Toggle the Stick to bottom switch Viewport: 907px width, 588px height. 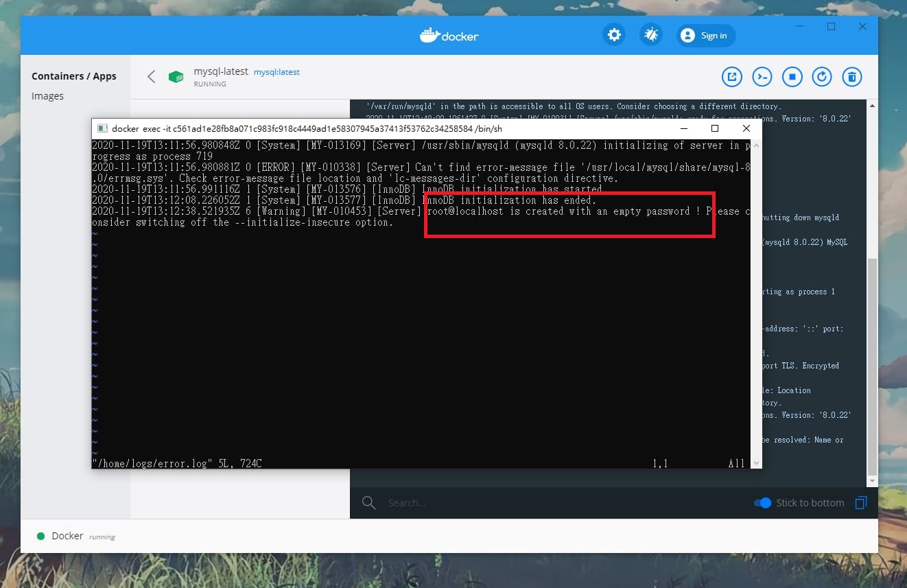[x=762, y=503]
